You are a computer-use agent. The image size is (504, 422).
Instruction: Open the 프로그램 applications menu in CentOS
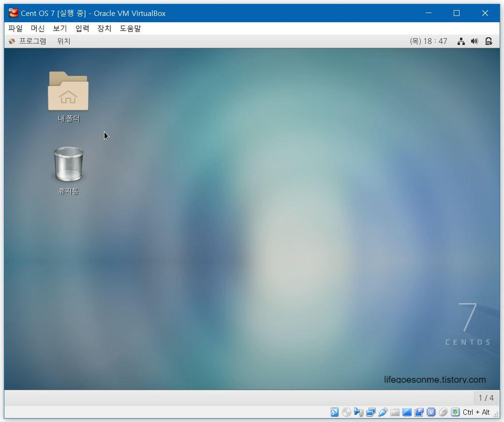pyautogui.click(x=28, y=41)
